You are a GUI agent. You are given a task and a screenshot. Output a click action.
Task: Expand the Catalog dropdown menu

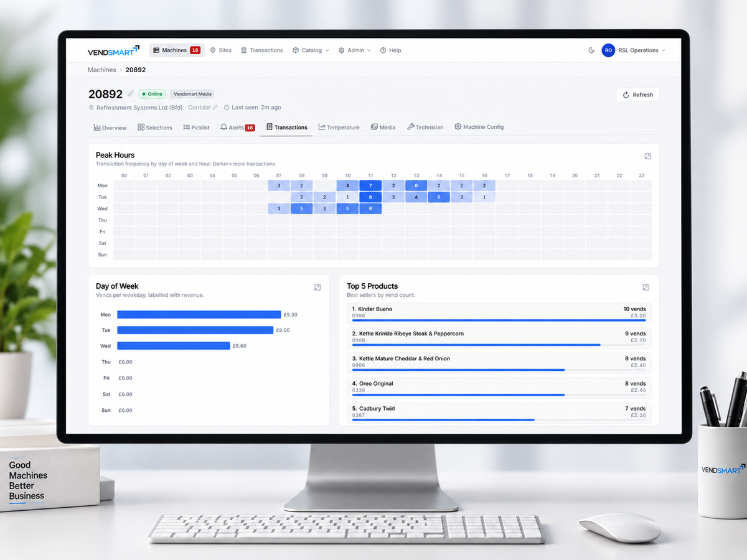(x=311, y=50)
